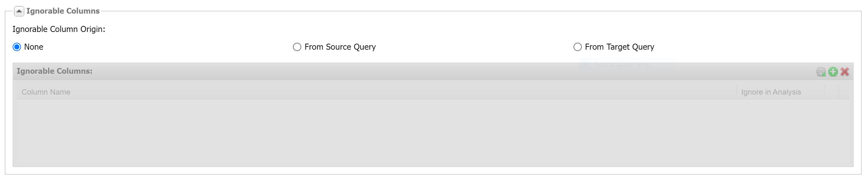
Task: Click the divider between Column Name and Ignore headers
Action: click(737, 92)
